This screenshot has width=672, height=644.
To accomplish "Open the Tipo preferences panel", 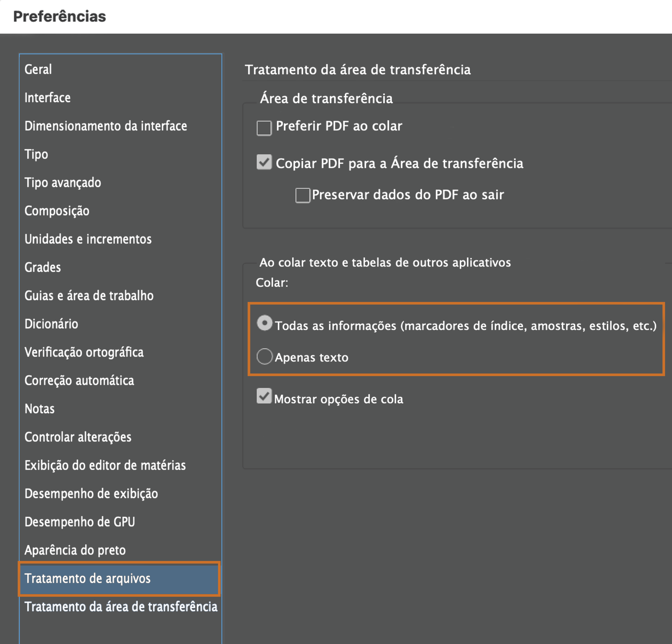I will coord(36,154).
